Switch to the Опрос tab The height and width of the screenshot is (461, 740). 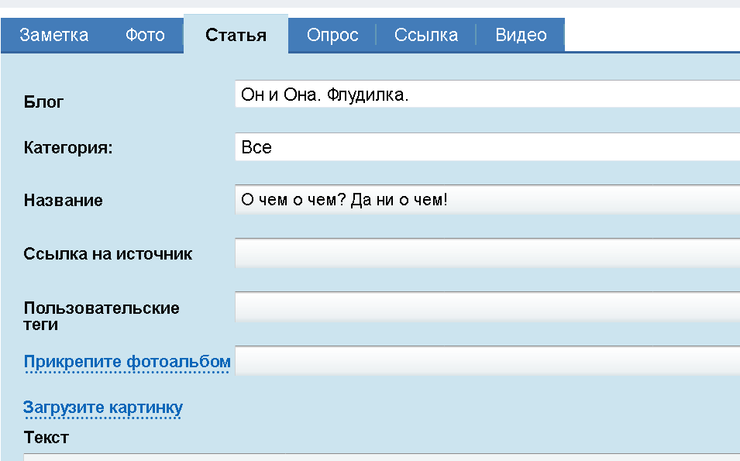[x=332, y=35]
